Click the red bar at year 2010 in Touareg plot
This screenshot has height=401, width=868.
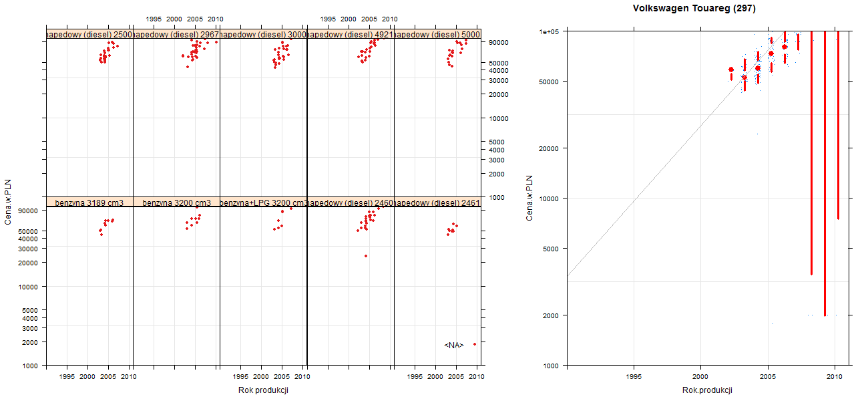(838, 125)
